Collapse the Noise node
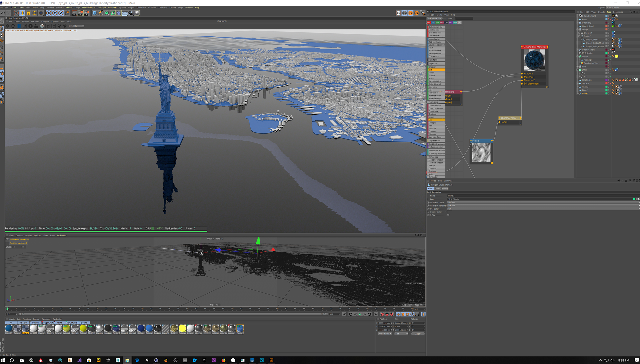 471,141
